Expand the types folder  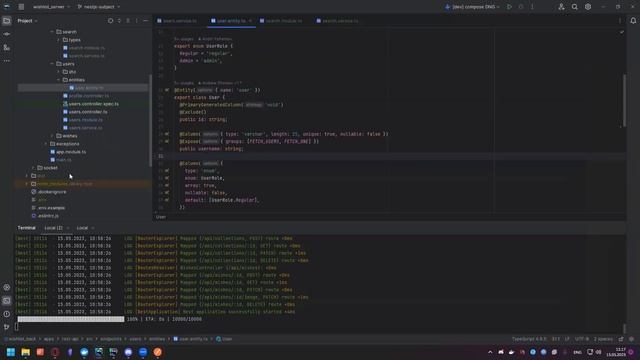[59, 40]
